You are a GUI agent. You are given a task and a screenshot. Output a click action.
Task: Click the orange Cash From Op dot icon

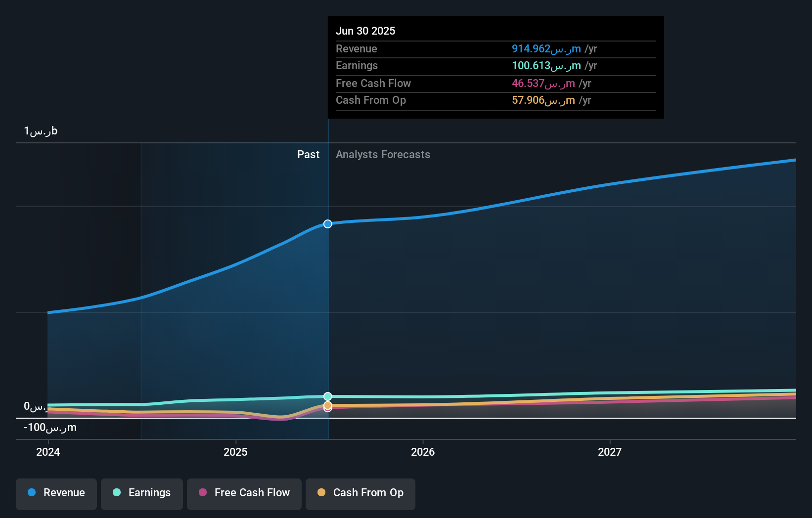321,492
